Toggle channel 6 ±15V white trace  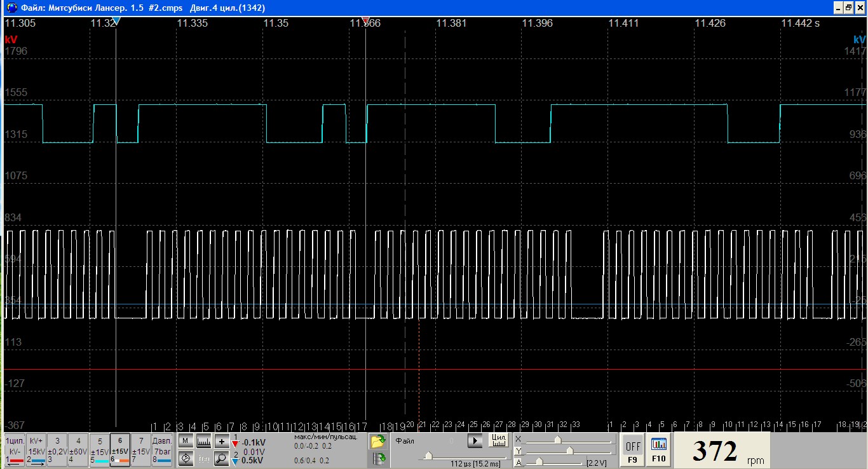point(120,449)
